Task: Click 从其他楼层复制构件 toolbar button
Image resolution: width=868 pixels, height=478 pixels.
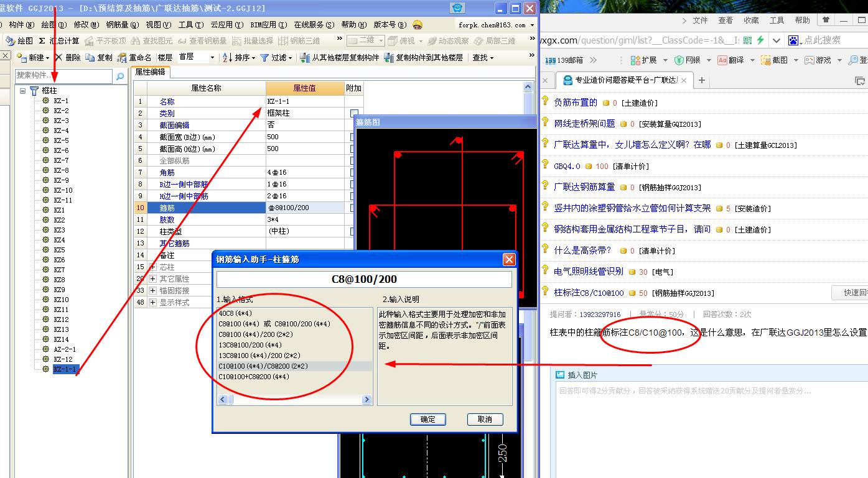Action: (x=340, y=57)
